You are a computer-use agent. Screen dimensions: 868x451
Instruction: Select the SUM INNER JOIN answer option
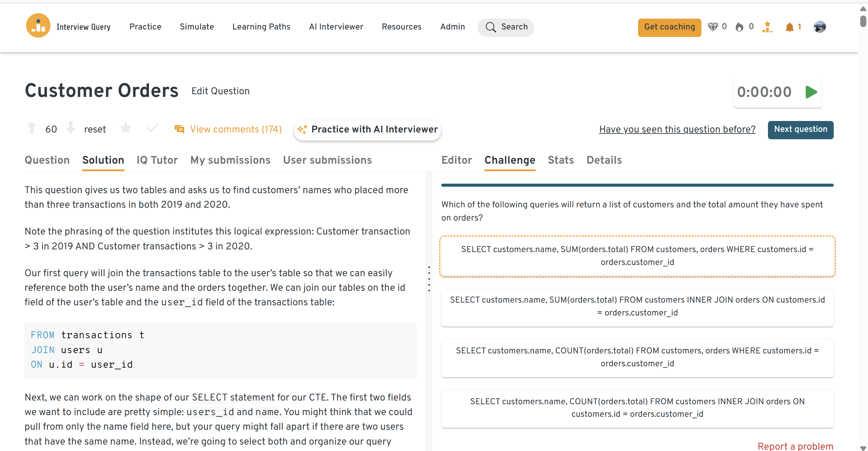tap(637, 306)
